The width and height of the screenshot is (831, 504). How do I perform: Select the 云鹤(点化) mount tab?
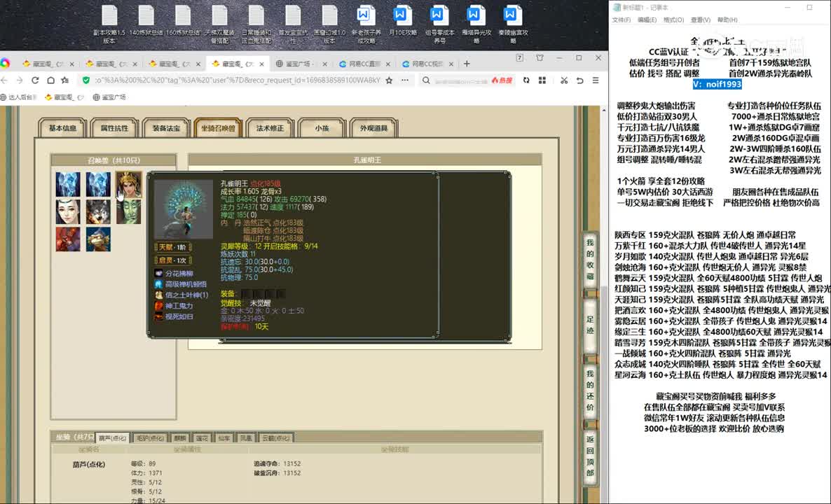tap(275, 437)
